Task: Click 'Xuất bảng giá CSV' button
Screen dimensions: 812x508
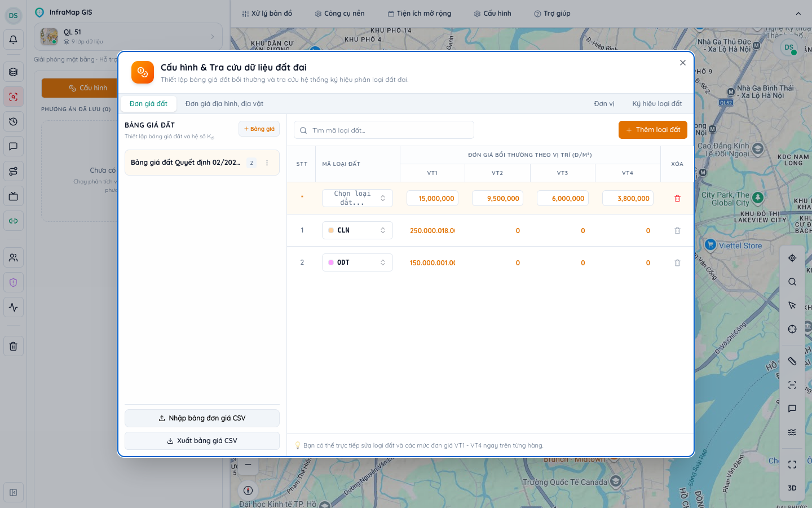Action: (202, 441)
